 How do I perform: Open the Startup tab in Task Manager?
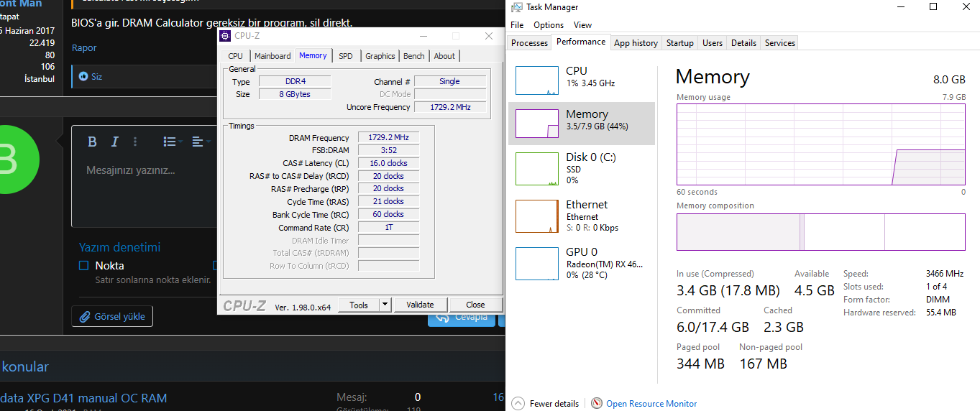point(679,43)
